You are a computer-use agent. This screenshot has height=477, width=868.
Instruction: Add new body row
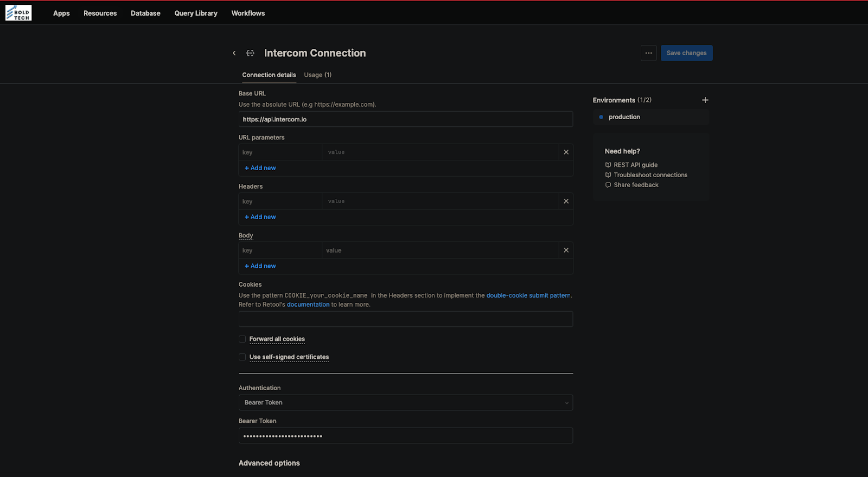coord(260,266)
